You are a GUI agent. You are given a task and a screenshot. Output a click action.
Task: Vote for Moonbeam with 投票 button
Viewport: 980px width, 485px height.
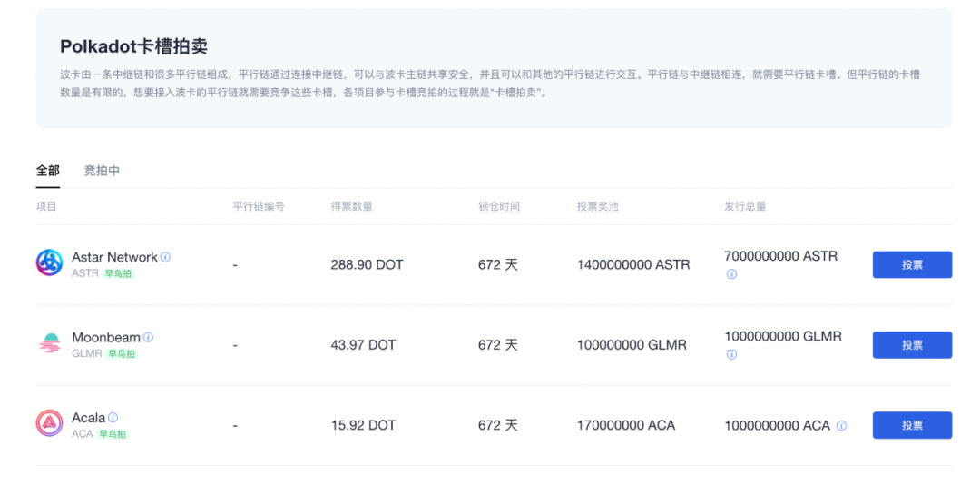912,345
